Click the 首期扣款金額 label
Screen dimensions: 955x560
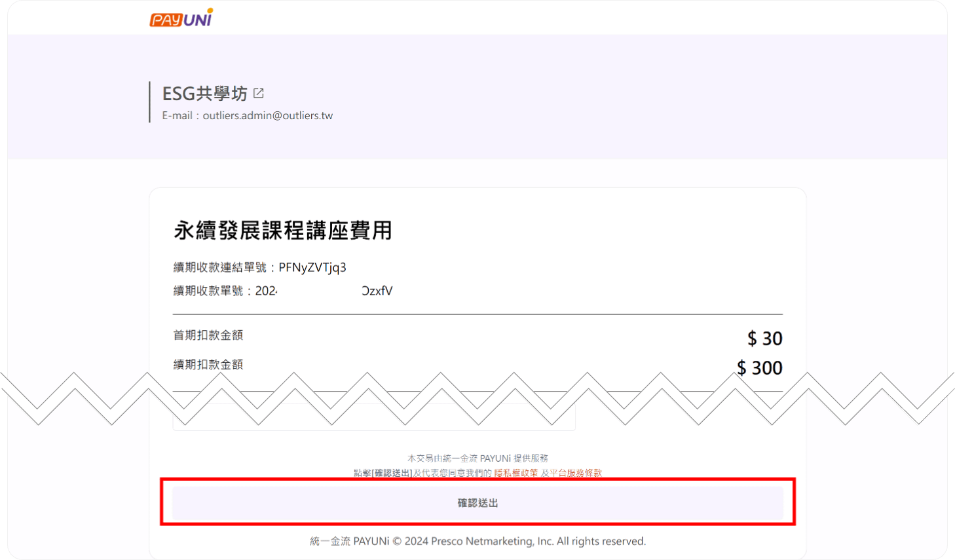pyautogui.click(x=208, y=335)
